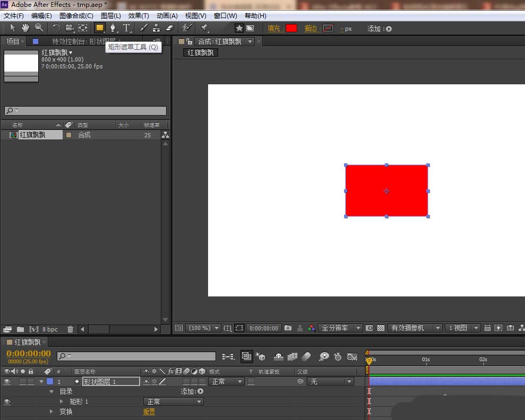Viewport: 525px width, 420px height.
Task: Open the 矩形 1 blend mode 正常 dropdown
Action: pyautogui.click(x=173, y=401)
